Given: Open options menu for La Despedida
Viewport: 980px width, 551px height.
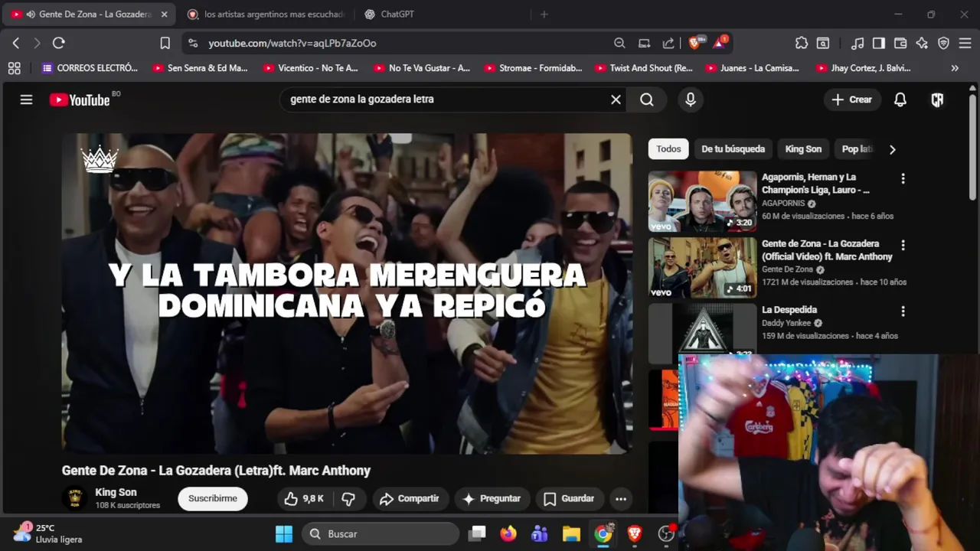Looking at the screenshot, I should coord(903,311).
